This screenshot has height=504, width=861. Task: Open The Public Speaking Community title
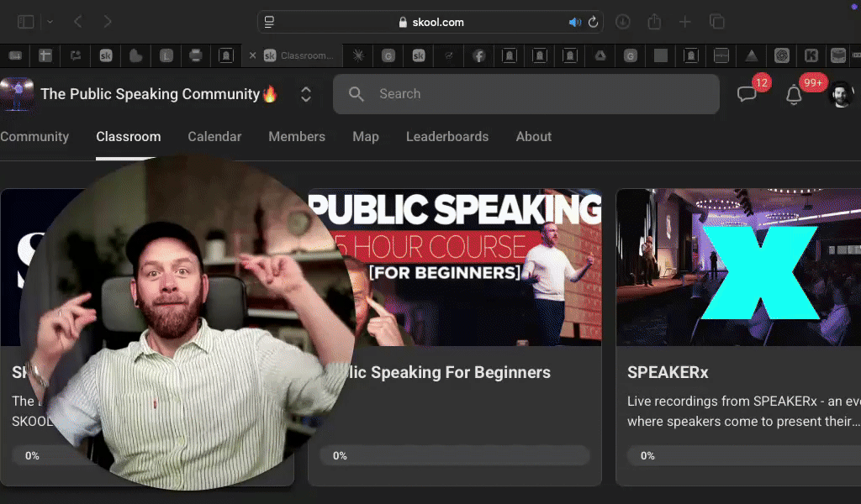click(x=159, y=94)
